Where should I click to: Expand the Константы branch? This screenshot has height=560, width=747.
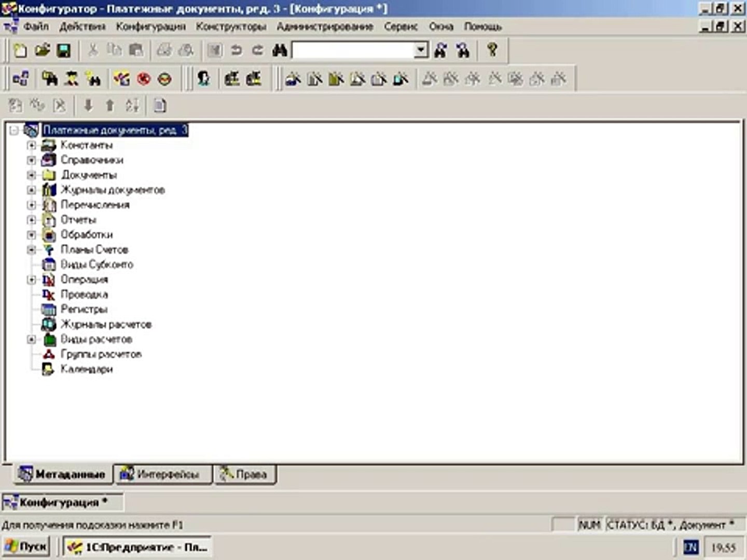point(31,145)
